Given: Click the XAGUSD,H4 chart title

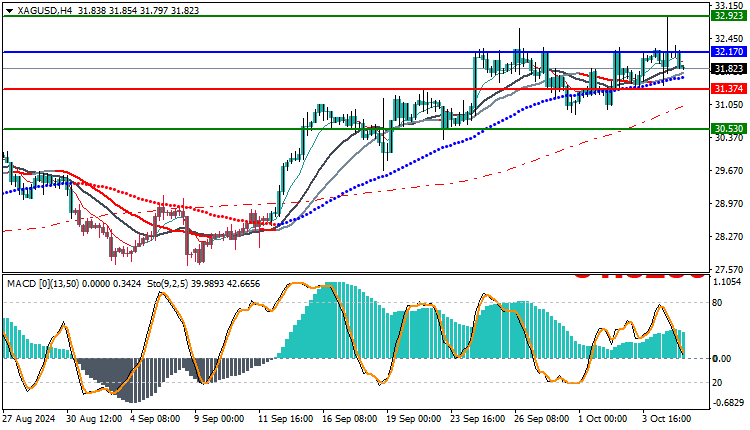Looking at the screenshot, I should point(44,10).
